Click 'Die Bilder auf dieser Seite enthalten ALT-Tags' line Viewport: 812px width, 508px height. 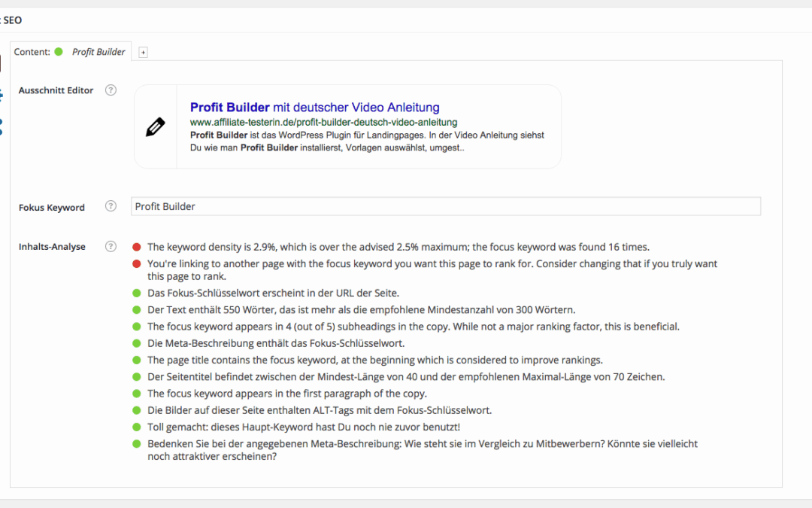click(x=320, y=411)
